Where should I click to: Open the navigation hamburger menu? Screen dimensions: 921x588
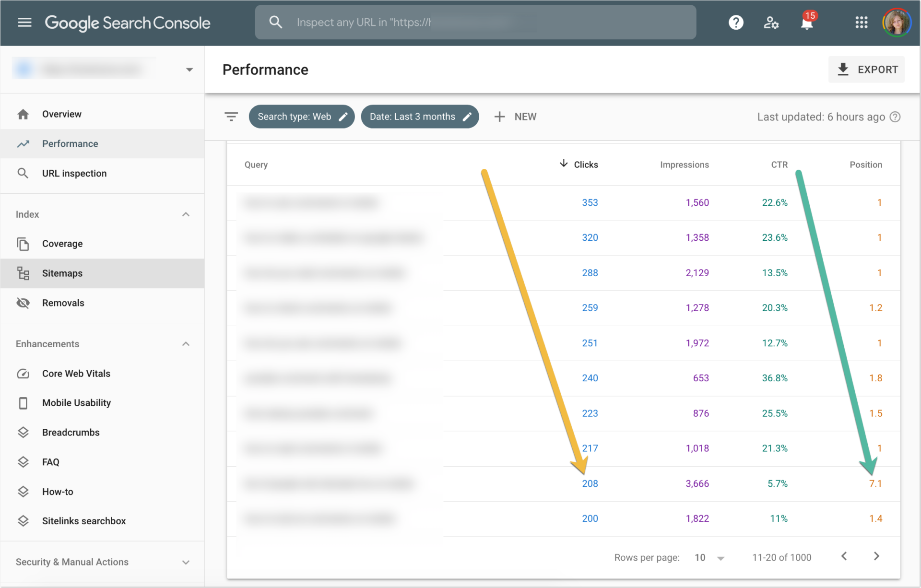24,22
